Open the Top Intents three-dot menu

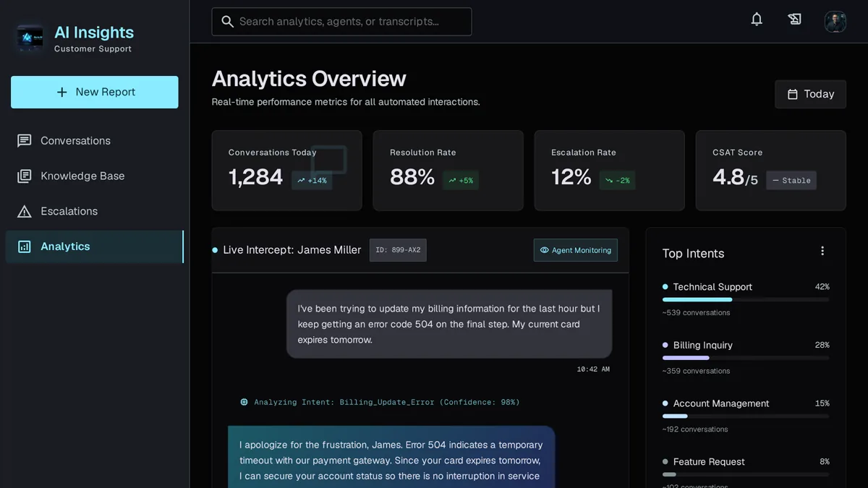822,251
